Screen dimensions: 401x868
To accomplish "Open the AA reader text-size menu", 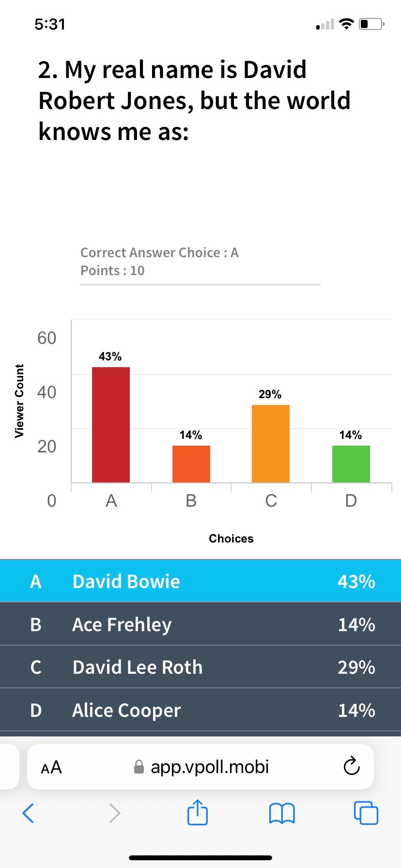I will coord(51,767).
